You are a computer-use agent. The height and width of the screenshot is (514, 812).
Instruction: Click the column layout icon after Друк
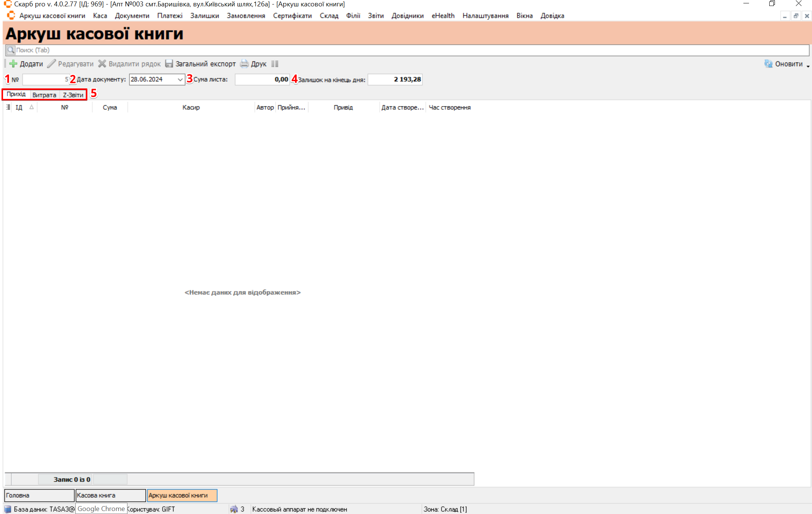point(275,64)
